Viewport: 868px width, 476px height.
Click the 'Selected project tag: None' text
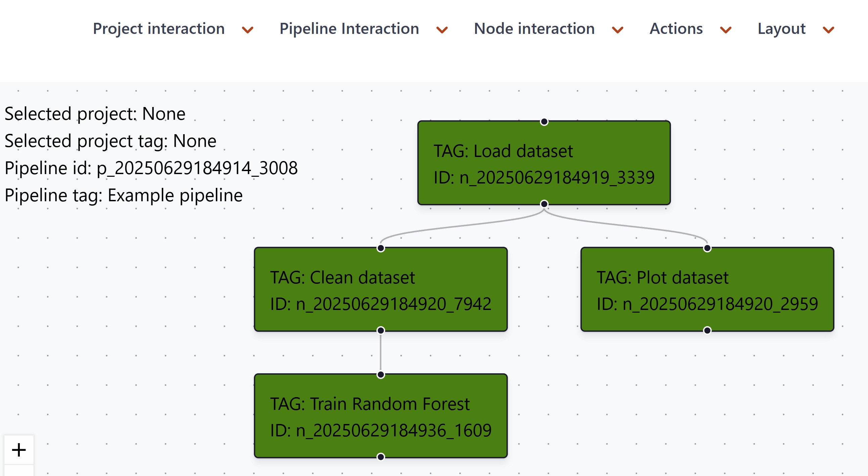click(x=110, y=141)
